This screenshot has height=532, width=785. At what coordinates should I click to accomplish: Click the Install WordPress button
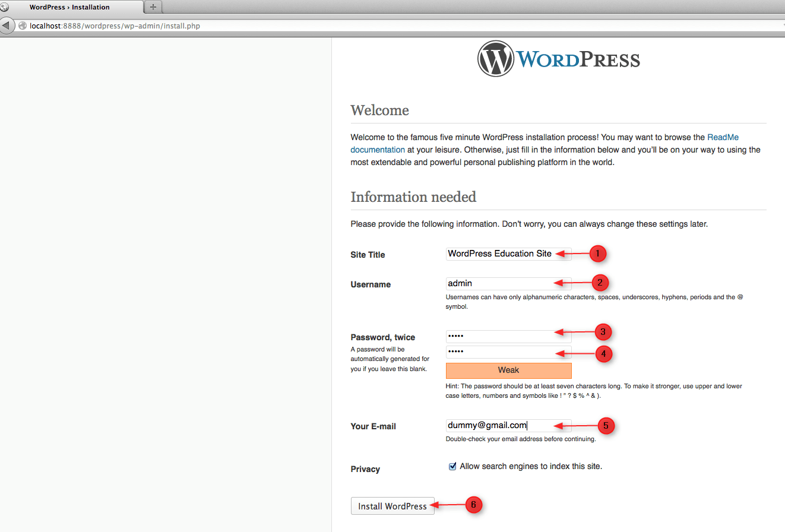tap(392, 506)
